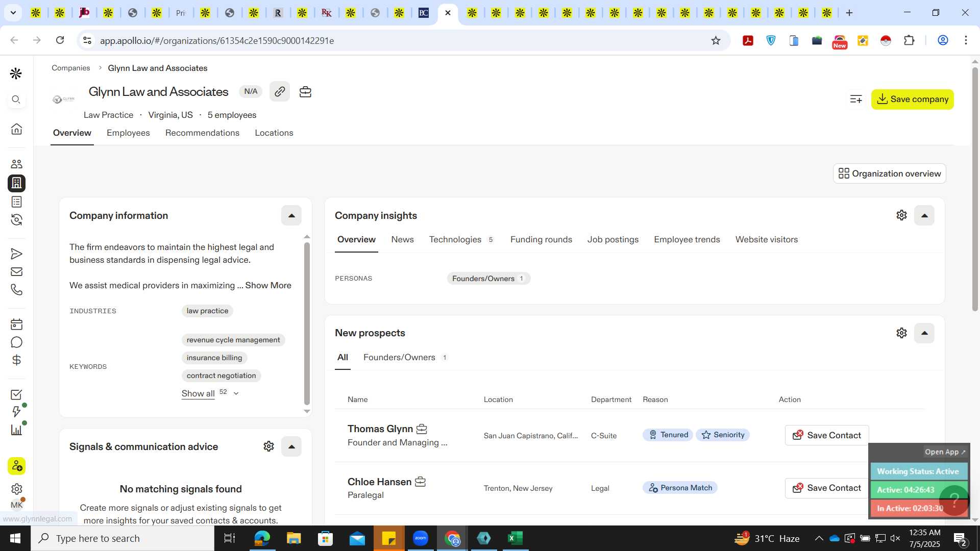
Task: Open sidebar Settings gear icon
Action: (x=16, y=489)
